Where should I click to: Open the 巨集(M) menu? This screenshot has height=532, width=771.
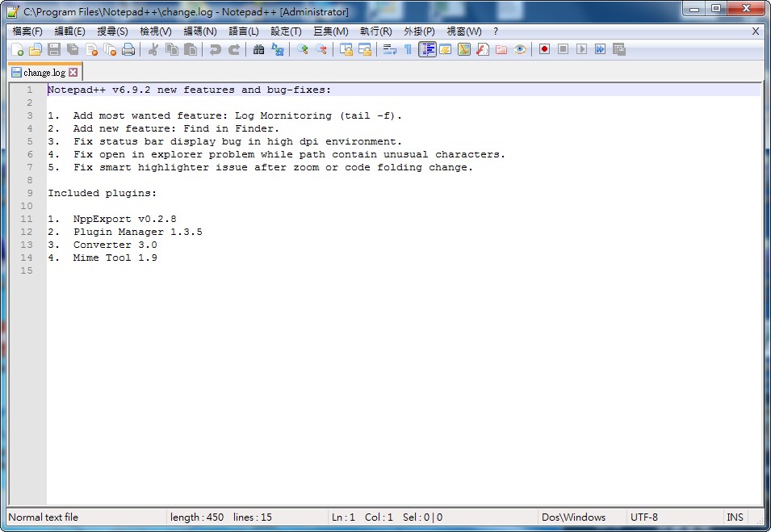[331, 31]
